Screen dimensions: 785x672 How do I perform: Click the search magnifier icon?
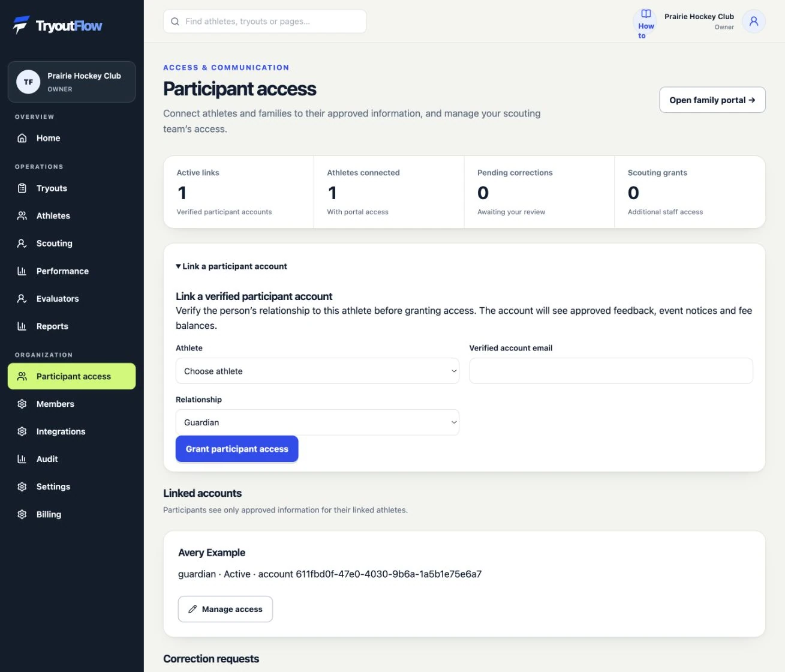[x=175, y=22]
